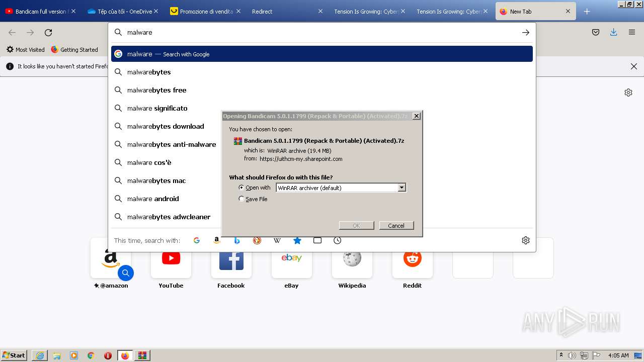Show hidden system tray icons
Screen dimensions: 644x362
pyautogui.click(x=561, y=355)
